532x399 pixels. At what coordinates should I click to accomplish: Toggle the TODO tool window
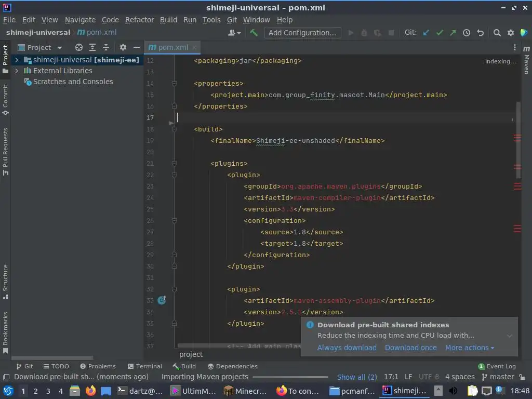coord(56,366)
